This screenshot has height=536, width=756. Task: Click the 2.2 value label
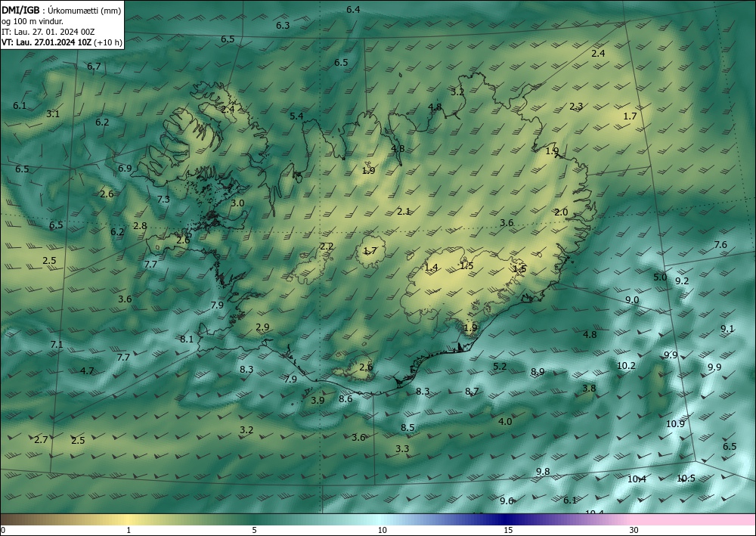[327, 246]
